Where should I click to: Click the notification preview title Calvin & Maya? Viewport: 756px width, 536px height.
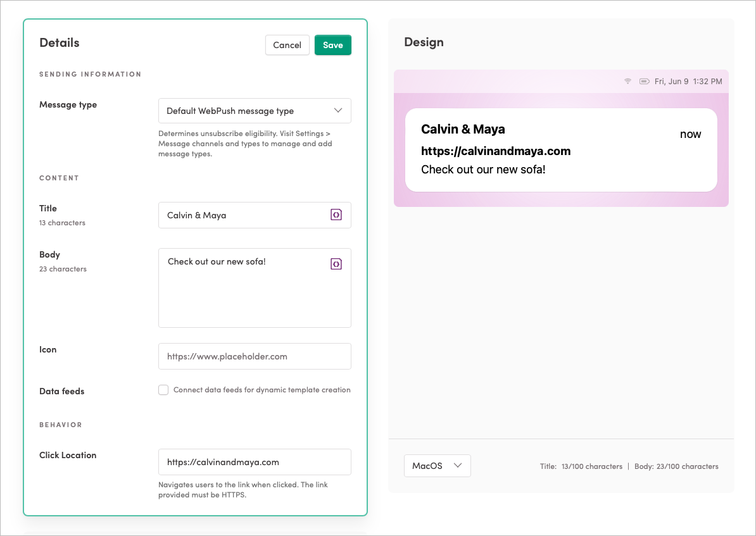463,129
